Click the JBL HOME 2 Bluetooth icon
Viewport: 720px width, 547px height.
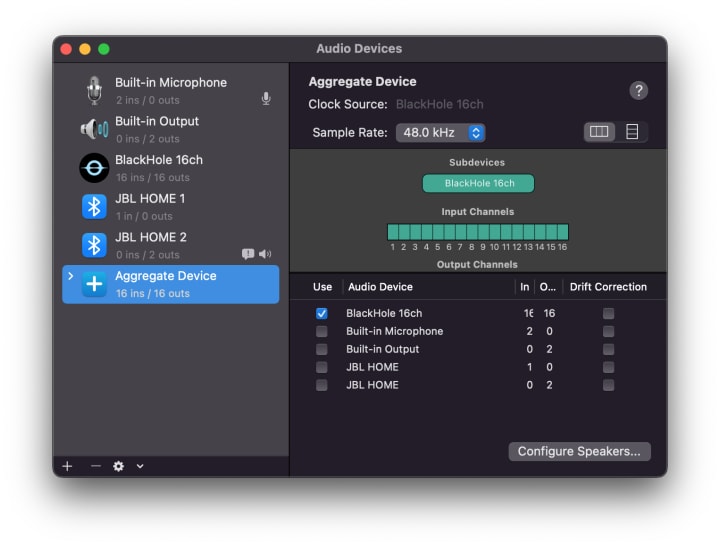pos(94,245)
